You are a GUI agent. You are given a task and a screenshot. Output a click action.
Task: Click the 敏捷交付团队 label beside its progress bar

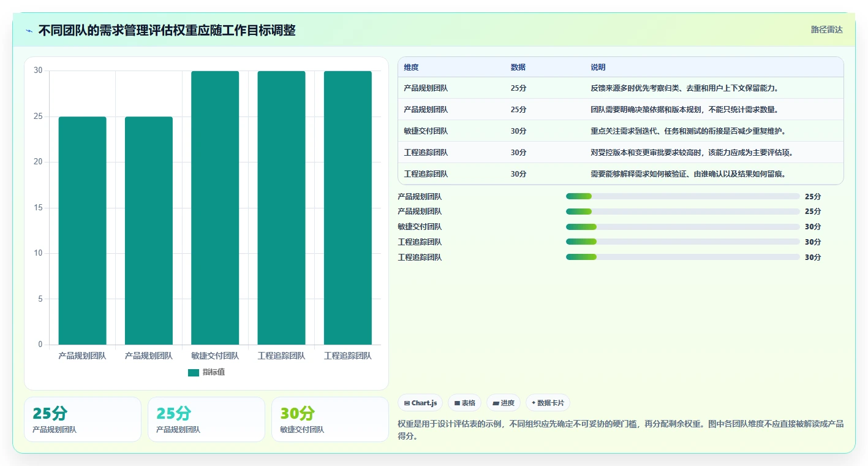tap(420, 227)
